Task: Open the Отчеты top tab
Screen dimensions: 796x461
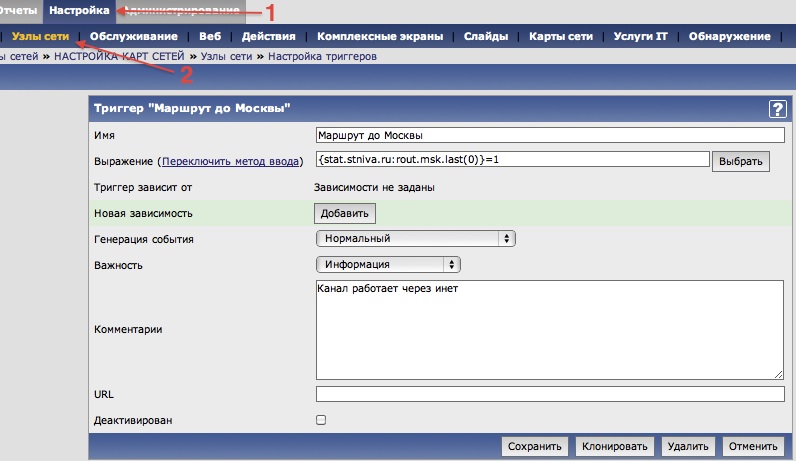Action: pyautogui.click(x=18, y=11)
